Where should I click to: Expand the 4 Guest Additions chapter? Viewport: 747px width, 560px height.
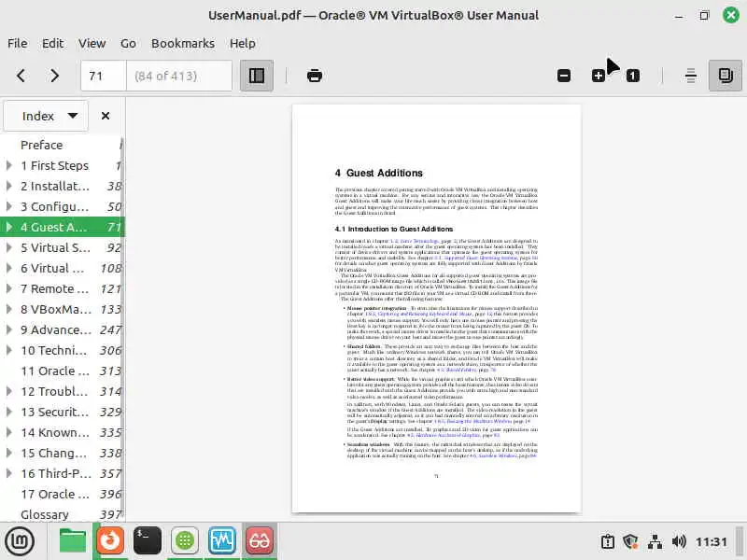9,227
